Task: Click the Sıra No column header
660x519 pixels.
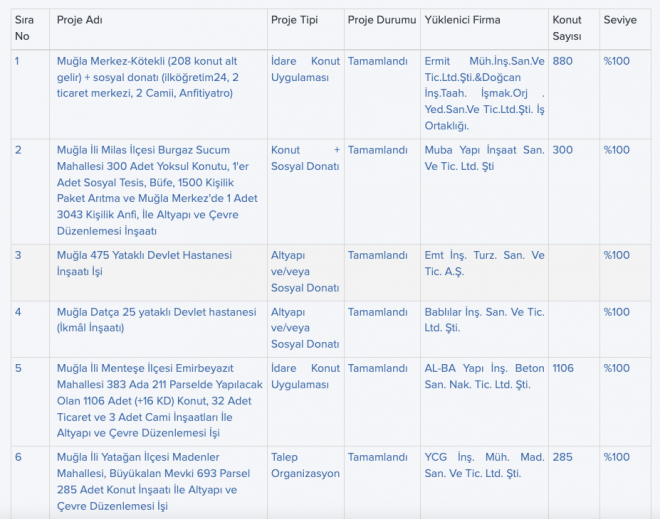Action: [x=24, y=28]
